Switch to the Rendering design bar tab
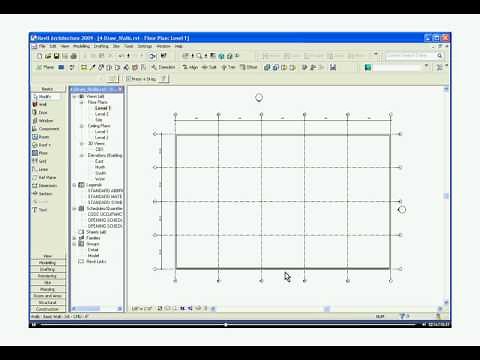Viewport: 480px width, 360px height. tap(48, 276)
